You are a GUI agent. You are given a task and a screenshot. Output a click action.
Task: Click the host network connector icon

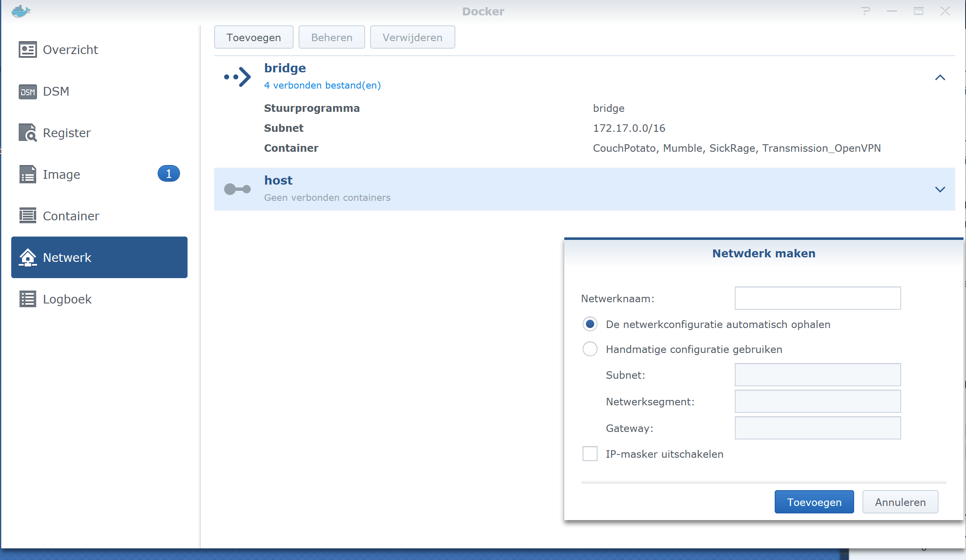click(x=237, y=189)
